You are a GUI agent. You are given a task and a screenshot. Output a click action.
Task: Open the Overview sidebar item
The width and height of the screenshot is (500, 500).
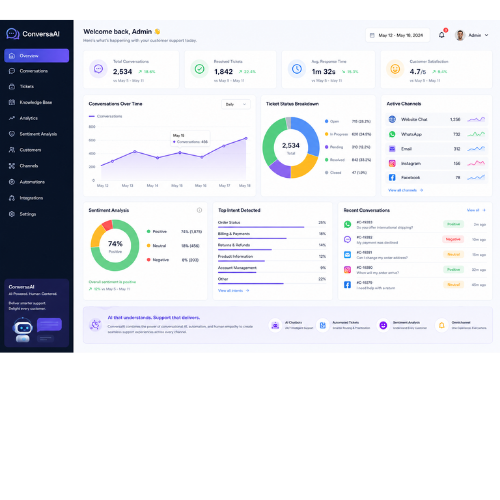(x=37, y=56)
